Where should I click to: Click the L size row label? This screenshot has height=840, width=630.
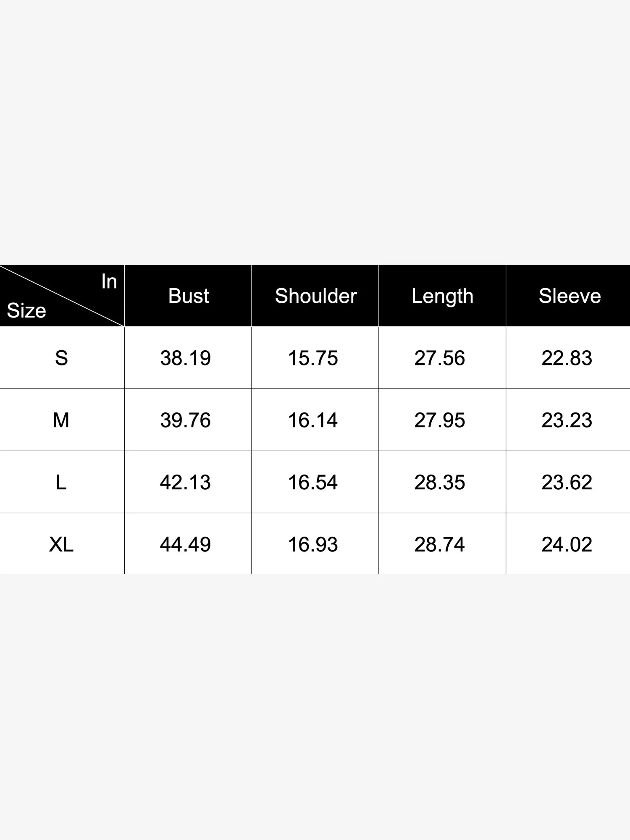click(x=61, y=483)
